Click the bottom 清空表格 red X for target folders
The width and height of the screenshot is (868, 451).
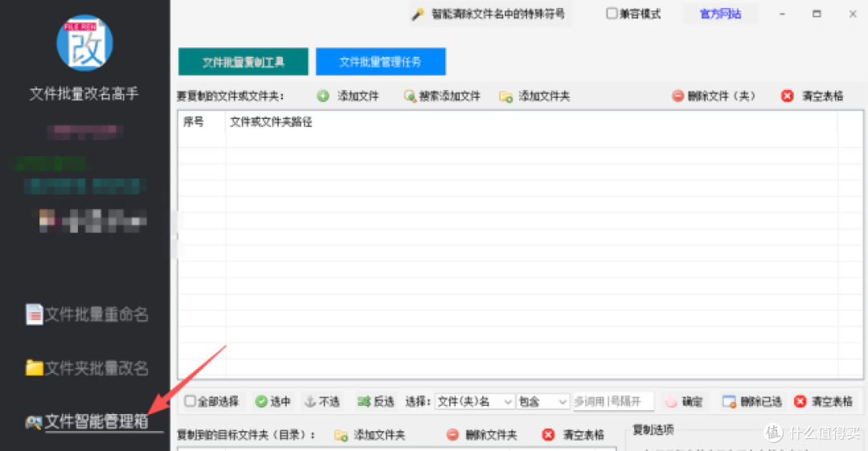click(x=548, y=435)
